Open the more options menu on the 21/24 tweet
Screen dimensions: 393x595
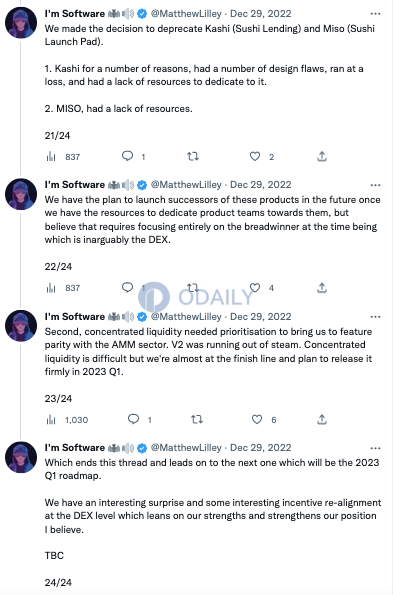pyautogui.click(x=375, y=14)
